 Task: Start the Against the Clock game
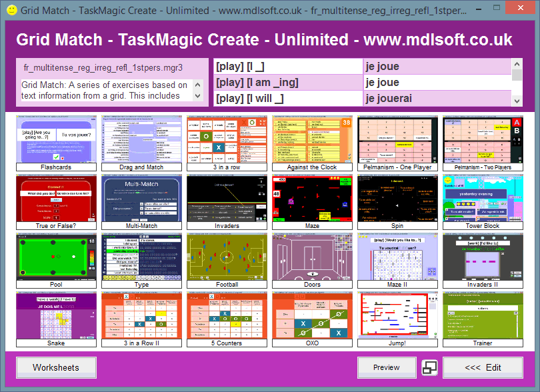[x=313, y=143]
